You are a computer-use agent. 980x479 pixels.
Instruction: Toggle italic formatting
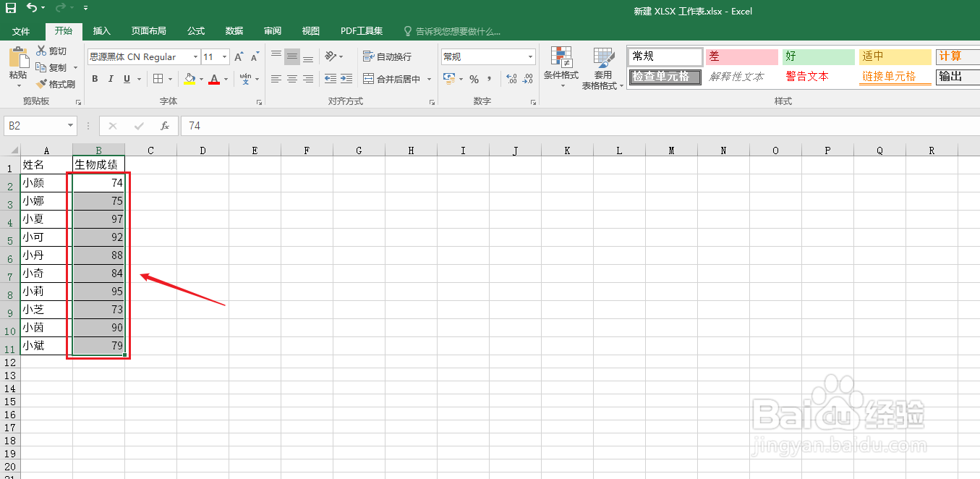tap(111, 79)
